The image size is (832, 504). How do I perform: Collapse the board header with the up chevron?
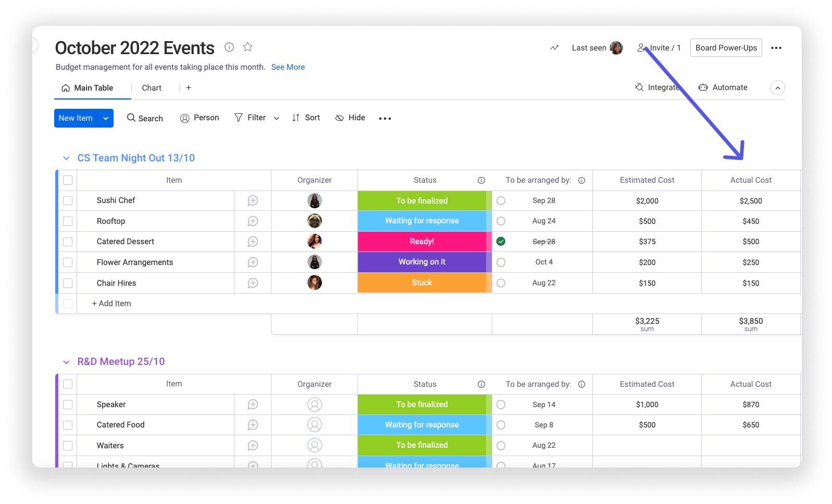coord(777,88)
